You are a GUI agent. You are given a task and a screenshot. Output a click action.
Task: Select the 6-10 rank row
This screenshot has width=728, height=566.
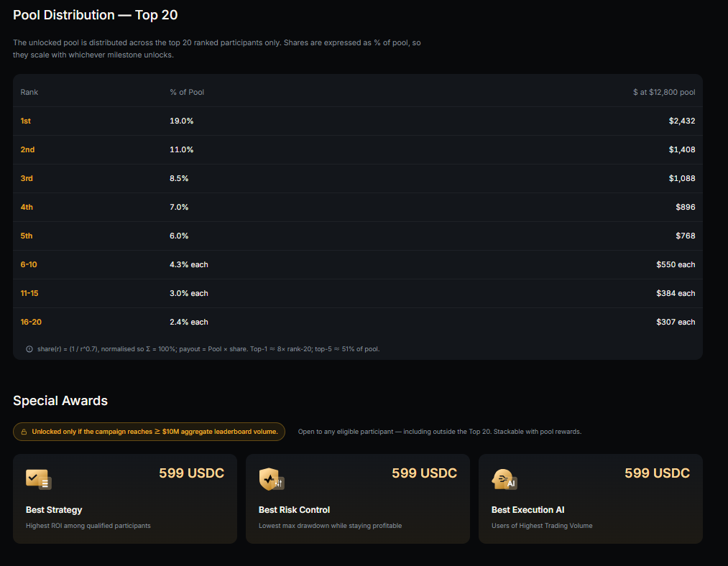click(357, 265)
